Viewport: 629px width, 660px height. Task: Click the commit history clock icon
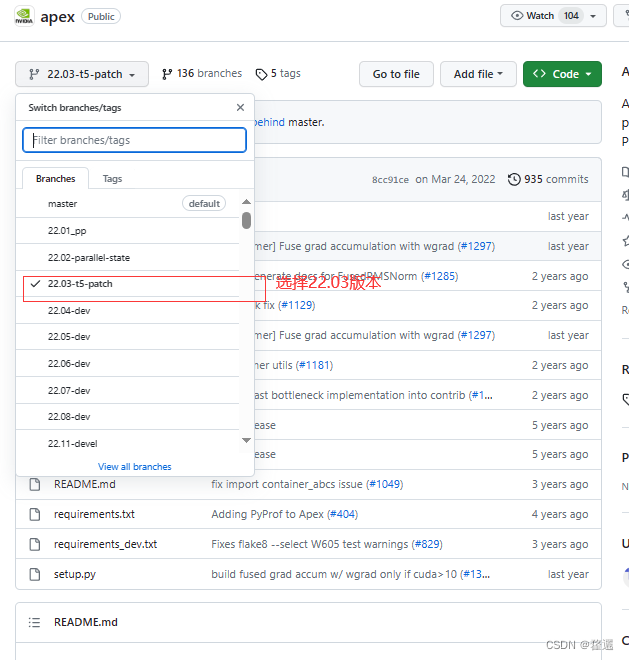click(x=514, y=179)
